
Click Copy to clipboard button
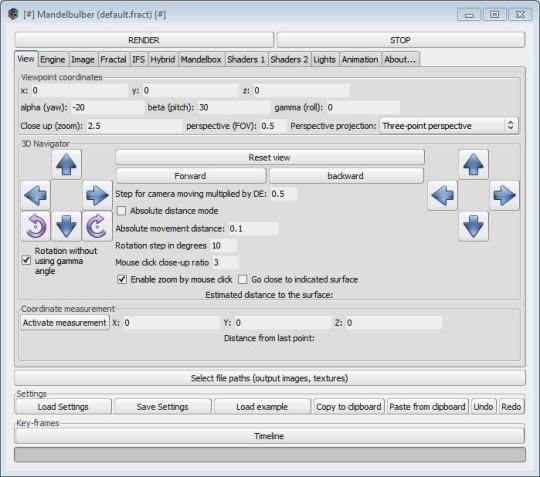tap(349, 407)
